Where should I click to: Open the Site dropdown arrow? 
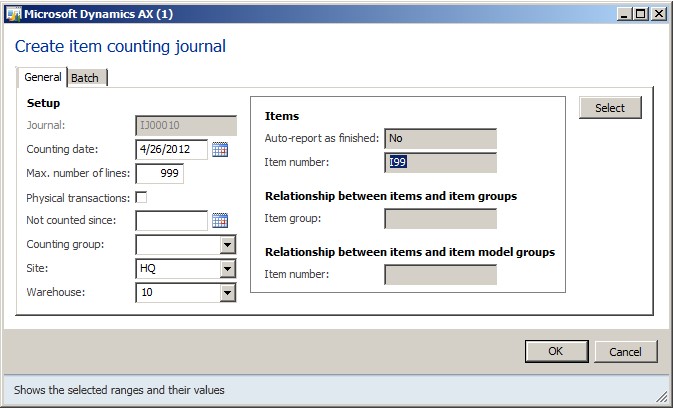coord(227,269)
